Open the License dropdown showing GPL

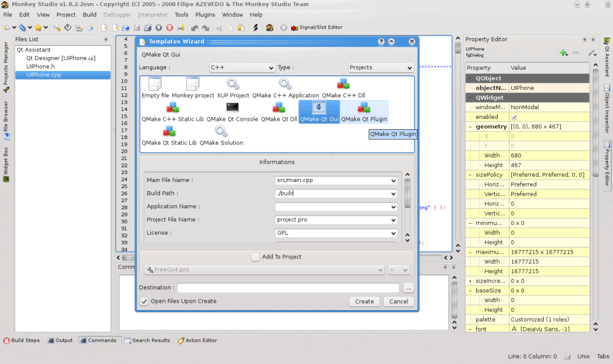pos(336,233)
